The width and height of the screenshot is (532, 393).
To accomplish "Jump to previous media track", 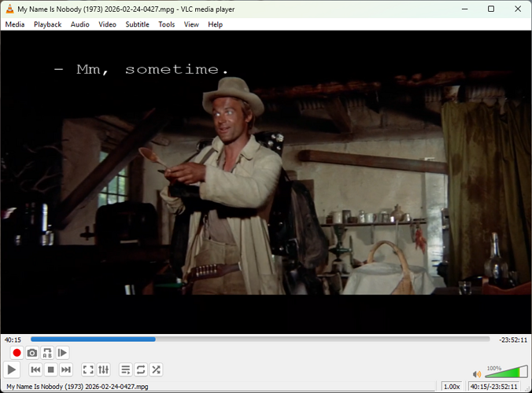I will (35, 369).
